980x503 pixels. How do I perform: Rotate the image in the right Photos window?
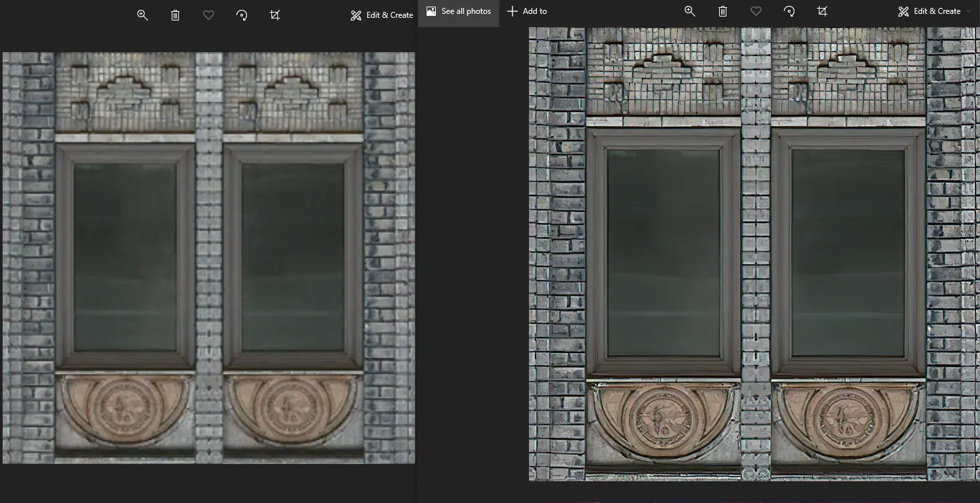(x=789, y=11)
